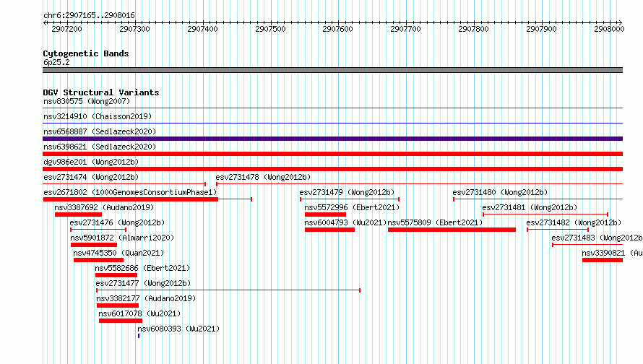Click the nsv830575 (Wong2007) variant label
Viewport: 643px width, 364px height.
(87, 101)
